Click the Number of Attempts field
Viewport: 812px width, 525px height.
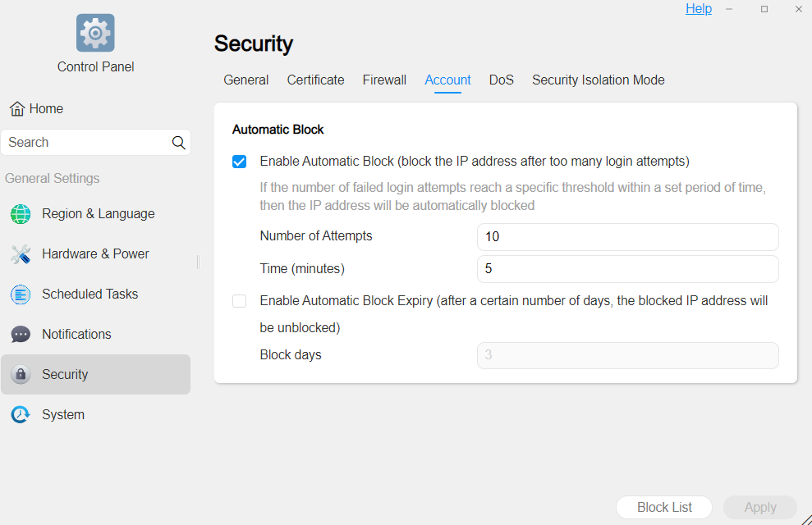(x=627, y=237)
